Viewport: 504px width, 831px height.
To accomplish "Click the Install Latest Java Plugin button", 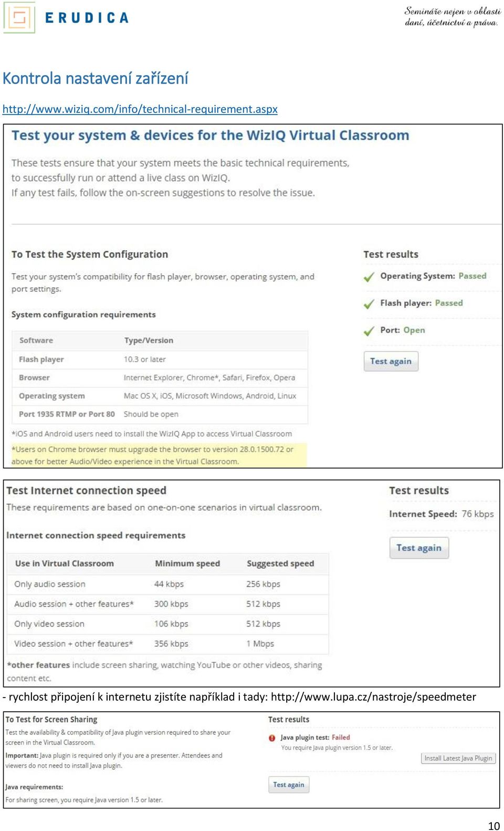I will coord(458,758).
